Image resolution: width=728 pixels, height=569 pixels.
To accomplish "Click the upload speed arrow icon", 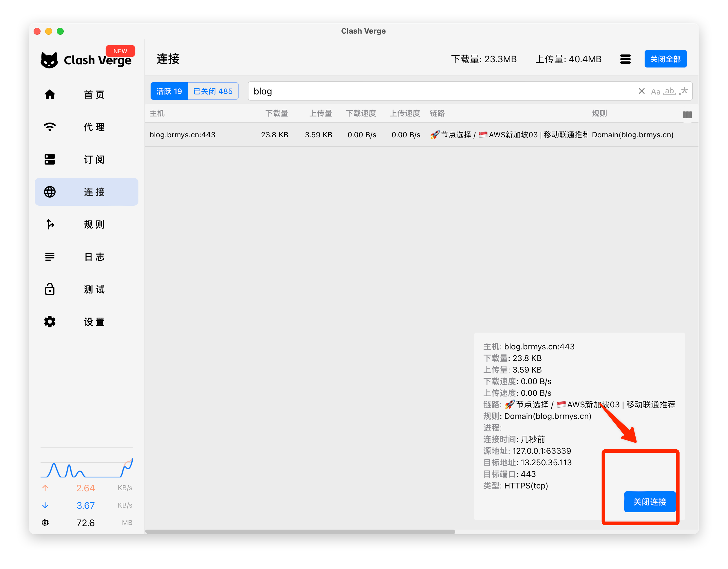I will point(45,488).
